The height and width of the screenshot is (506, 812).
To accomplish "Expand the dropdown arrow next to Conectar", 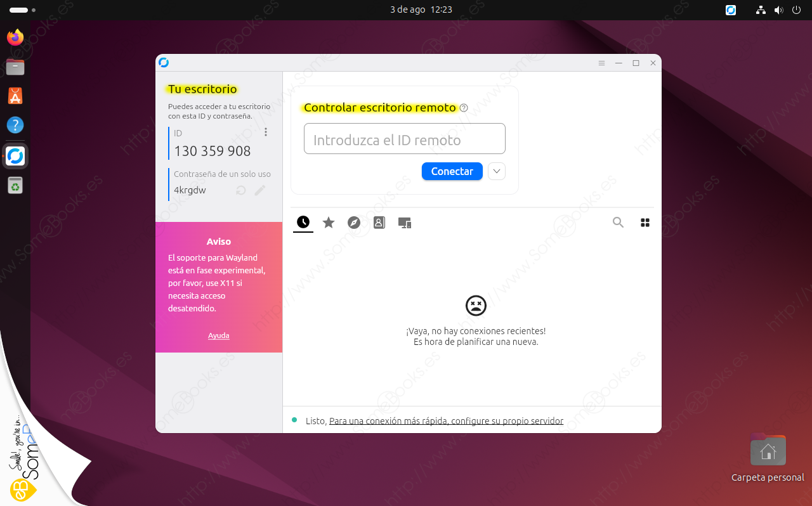I will 497,171.
